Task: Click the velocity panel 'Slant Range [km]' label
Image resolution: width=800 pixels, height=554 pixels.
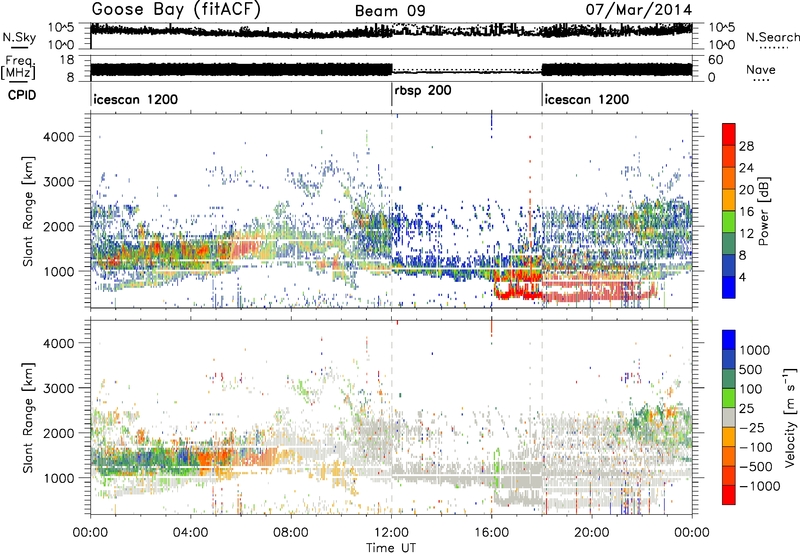Action: pos(28,417)
